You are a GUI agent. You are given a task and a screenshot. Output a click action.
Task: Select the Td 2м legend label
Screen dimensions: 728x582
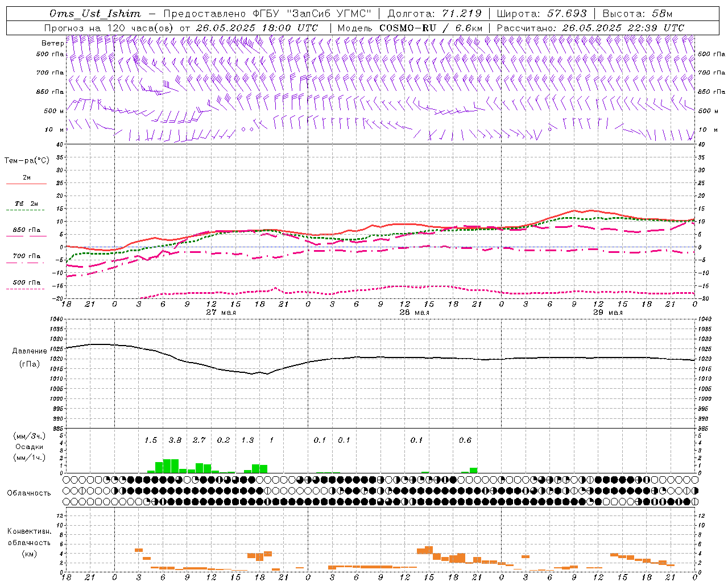(x=27, y=203)
